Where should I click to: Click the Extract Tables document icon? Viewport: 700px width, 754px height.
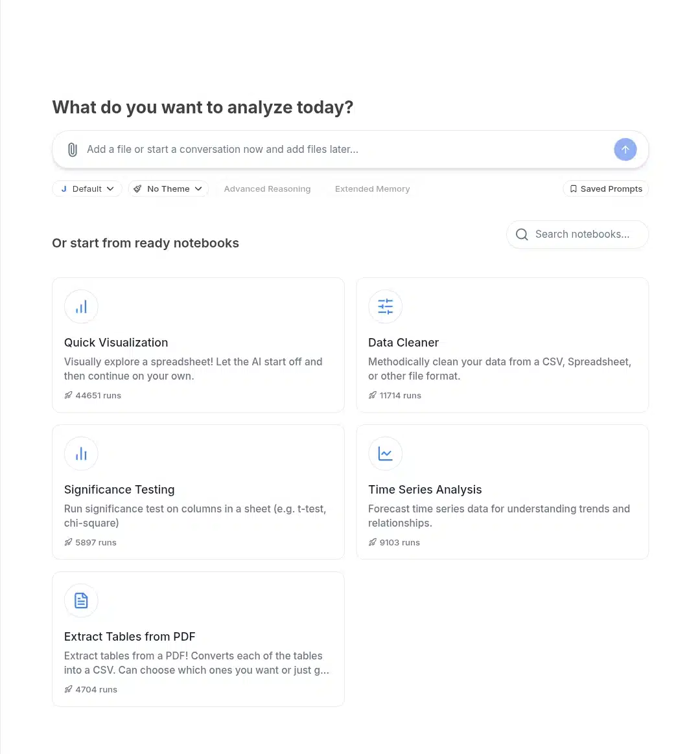[x=81, y=600]
